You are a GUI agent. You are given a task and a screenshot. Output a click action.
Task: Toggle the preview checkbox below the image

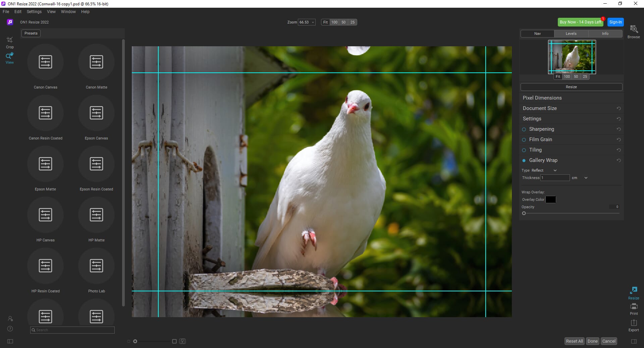click(x=182, y=341)
